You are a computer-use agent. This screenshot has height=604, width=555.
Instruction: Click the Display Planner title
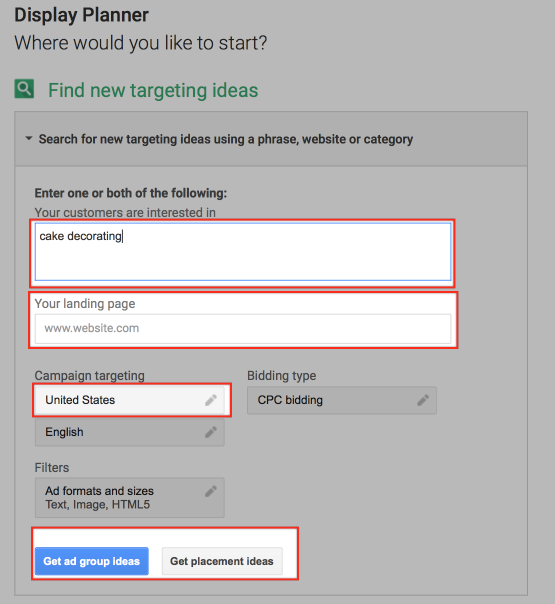click(81, 15)
